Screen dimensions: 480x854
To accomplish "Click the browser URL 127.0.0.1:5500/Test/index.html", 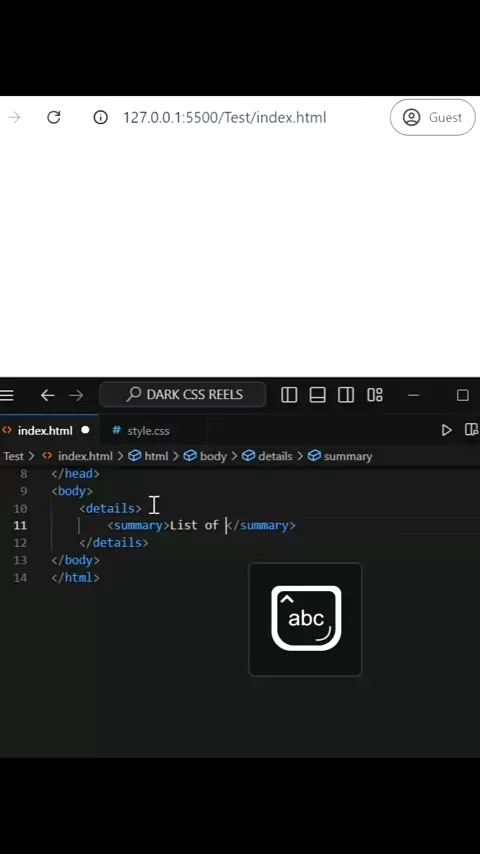I will (x=224, y=117).
